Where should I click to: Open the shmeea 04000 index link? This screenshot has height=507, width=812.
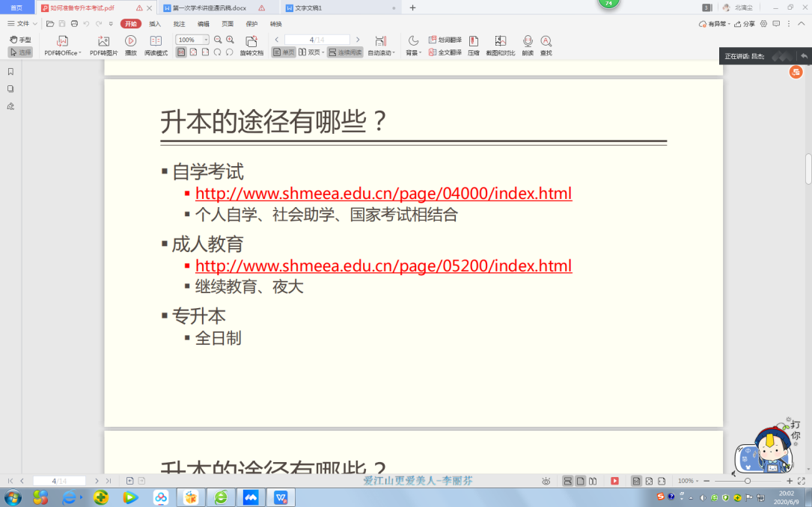tap(383, 194)
